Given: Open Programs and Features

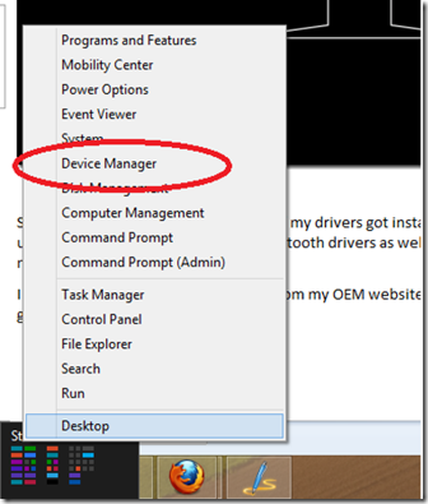Looking at the screenshot, I should click(x=129, y=40).
